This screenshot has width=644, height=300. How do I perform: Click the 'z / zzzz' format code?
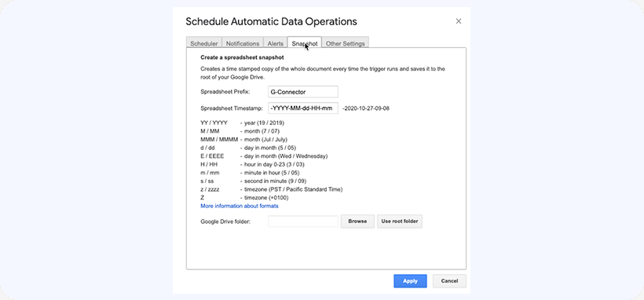210,189
